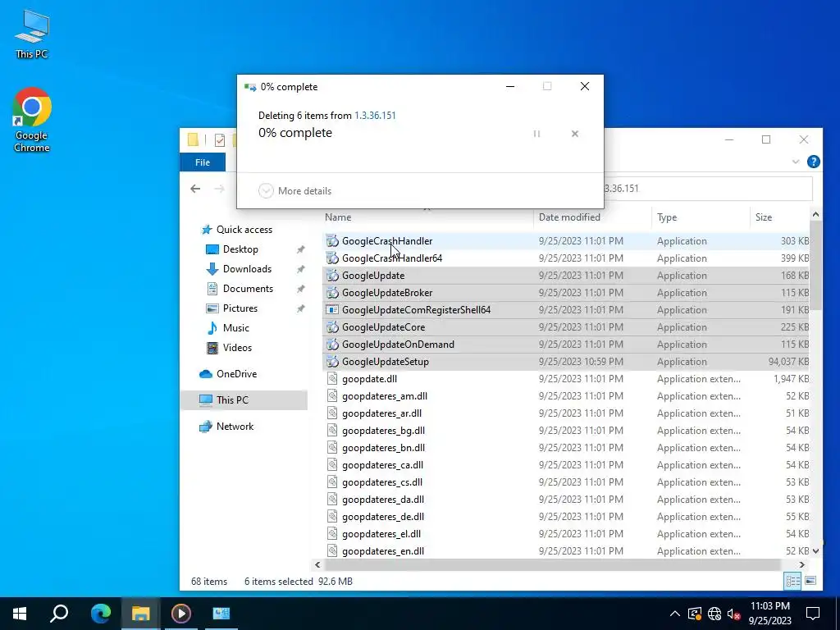
Task: Expand the Explorer ribbon chevron
Action: (x=796, y=162)
